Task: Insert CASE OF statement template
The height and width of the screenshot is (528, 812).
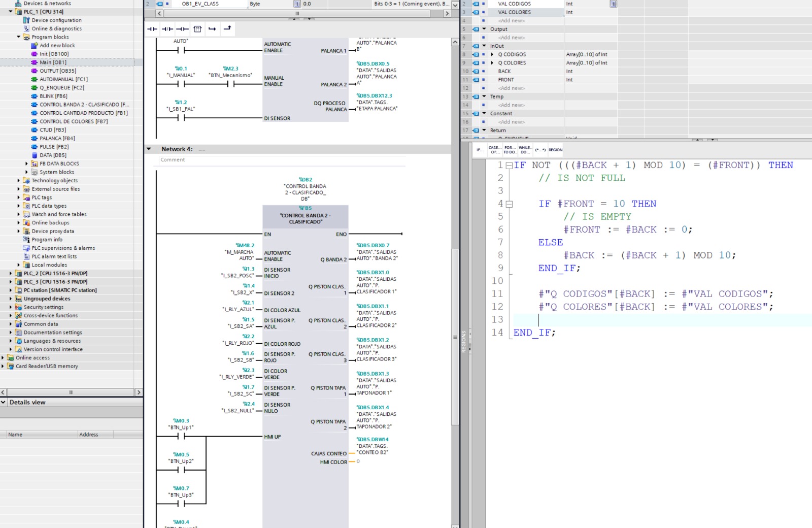Action: coord(495,150)
